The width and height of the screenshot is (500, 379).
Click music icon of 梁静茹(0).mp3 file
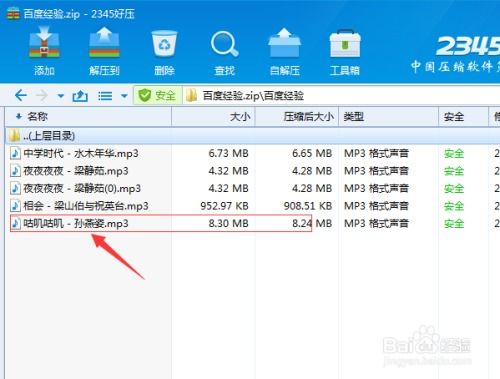point(15,188)
